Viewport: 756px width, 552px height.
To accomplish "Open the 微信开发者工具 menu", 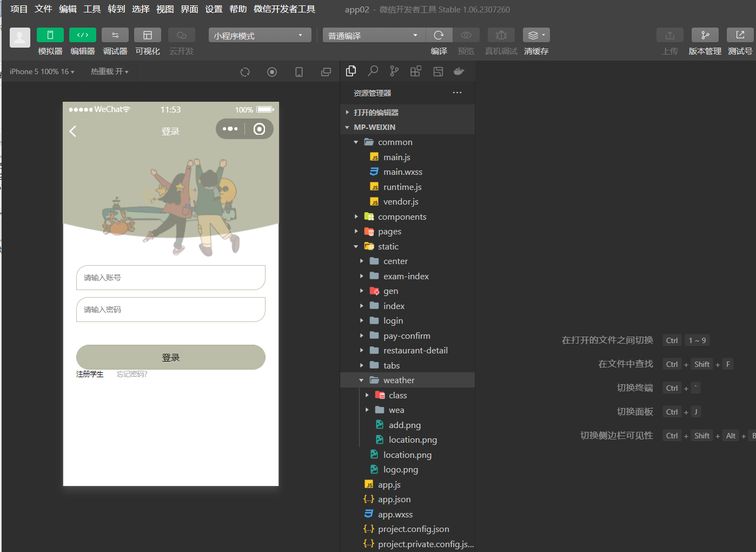I will coord(284,9).
